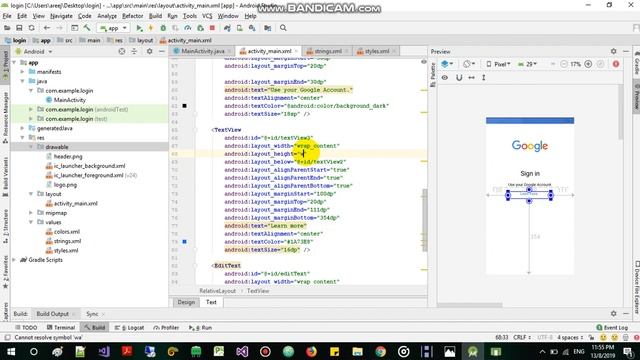Viewport: 640px width, 360px height.
Task: Open the Event Log
Action: (x=612, y=327)
